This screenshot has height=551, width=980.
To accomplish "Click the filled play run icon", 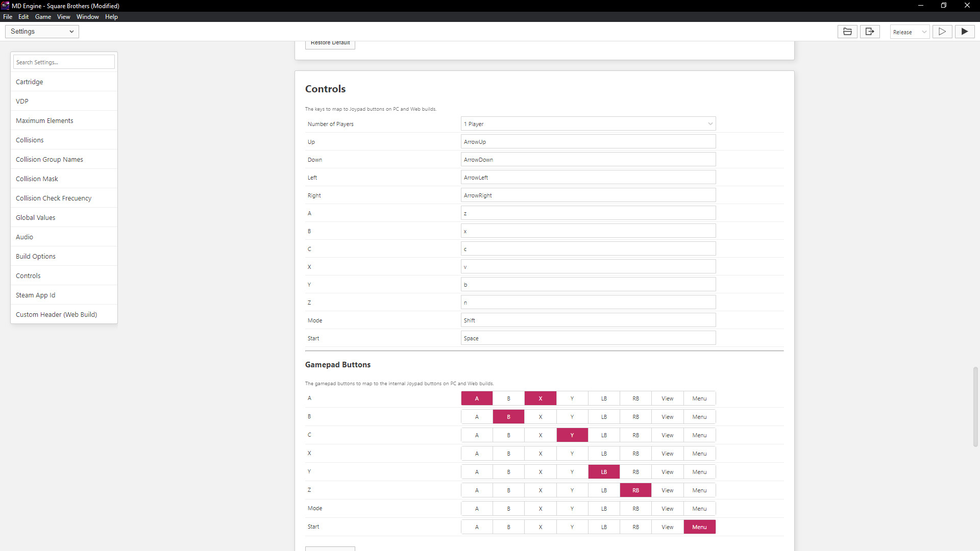I will (x=965, y=31).
